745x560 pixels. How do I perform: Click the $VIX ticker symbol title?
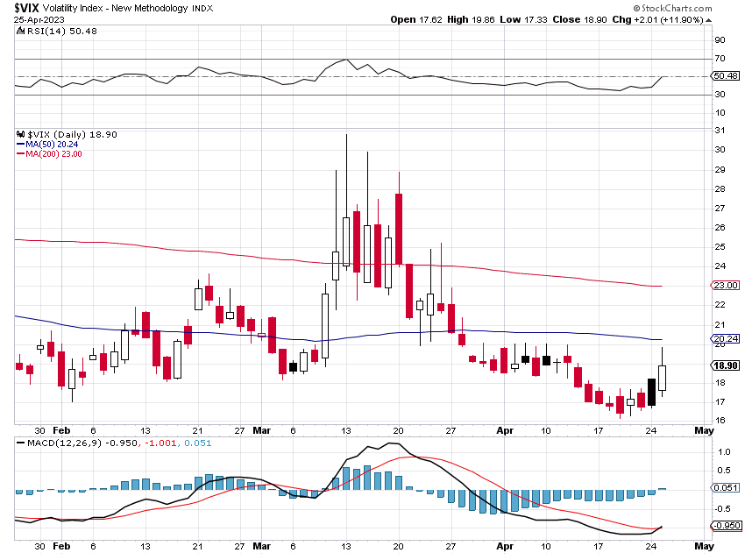(x=26, y=8)
